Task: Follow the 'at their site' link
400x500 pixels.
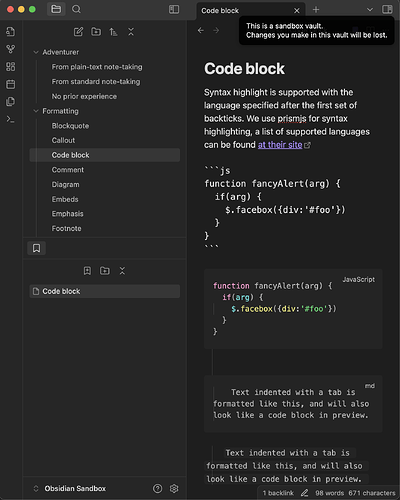Action: click(x=280, y=145)
